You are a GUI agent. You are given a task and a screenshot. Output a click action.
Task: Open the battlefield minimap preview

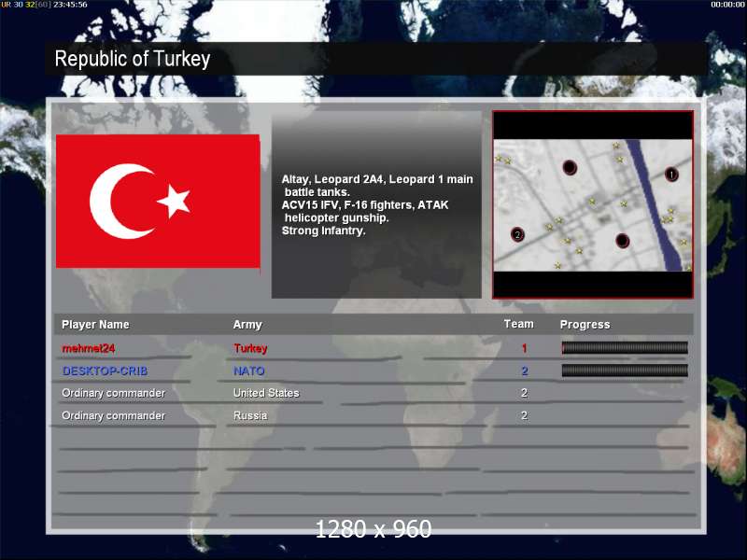593,204
